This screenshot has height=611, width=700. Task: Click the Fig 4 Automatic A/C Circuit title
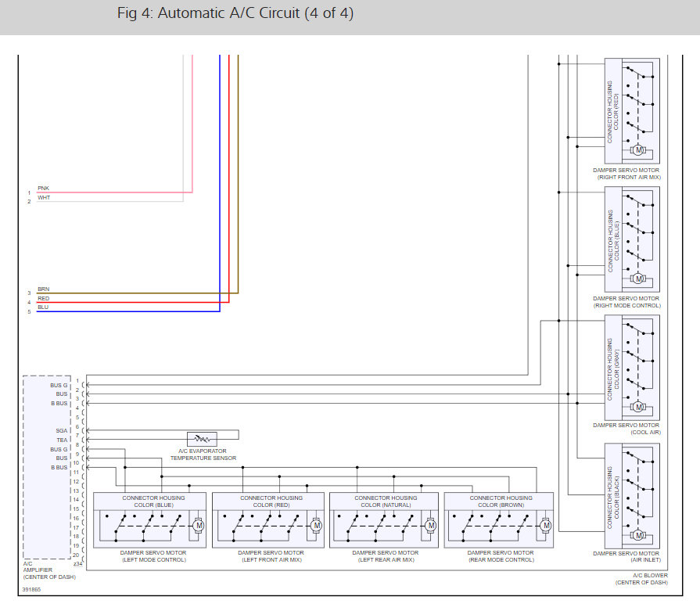tap(235, 13)
